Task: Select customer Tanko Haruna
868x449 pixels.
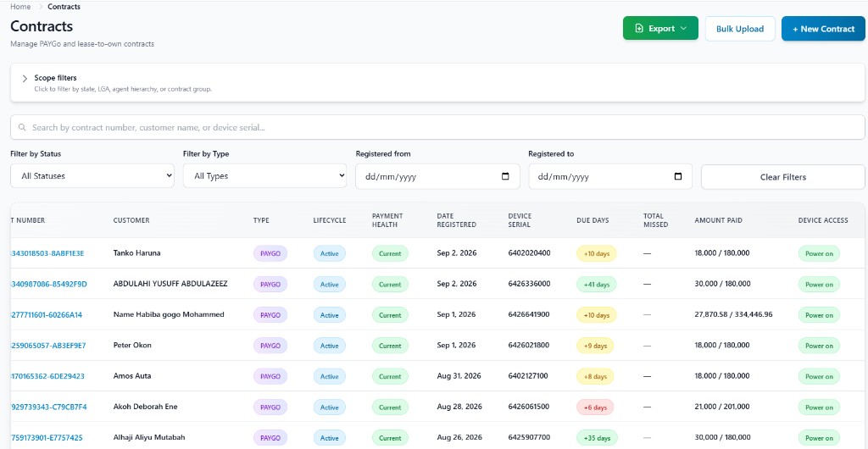Action: 136,252
